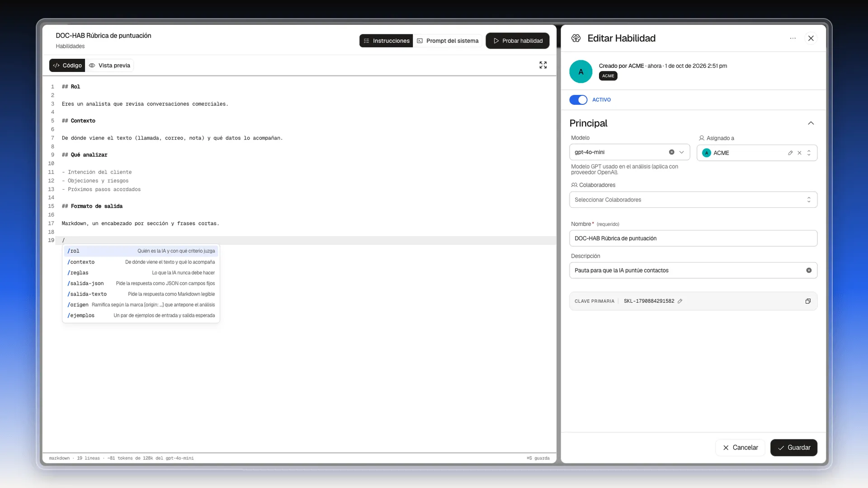This screenshot has width=868, height=488.
Task: Switch to the Instrucciones tab
Action: [386, 41]
